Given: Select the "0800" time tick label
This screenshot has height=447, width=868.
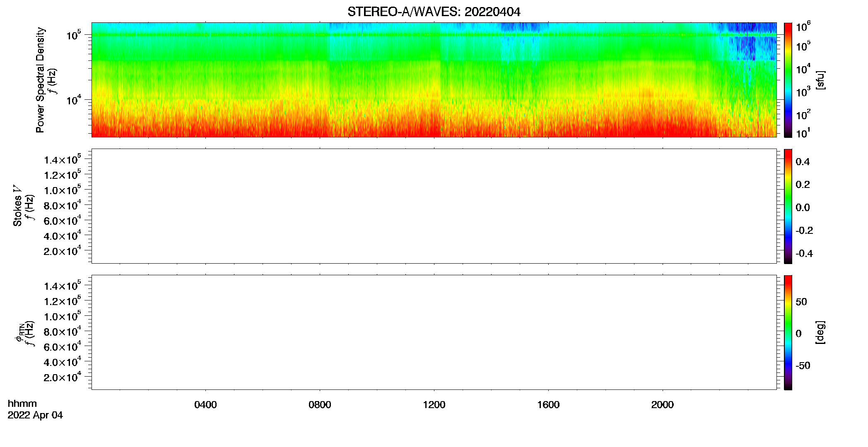Looking at the screenshot, I should coord(320,405).
